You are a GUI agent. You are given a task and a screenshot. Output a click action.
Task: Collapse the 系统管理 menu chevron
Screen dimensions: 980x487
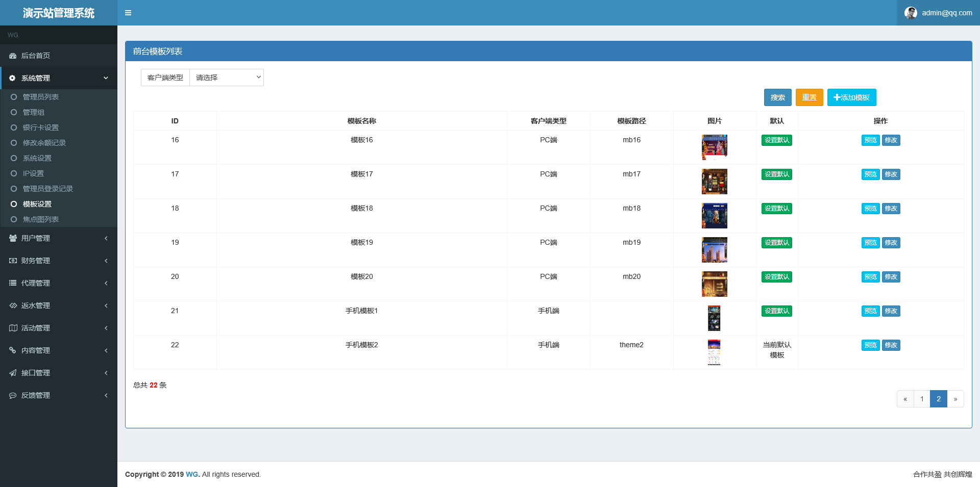click(x=106, y=78)
